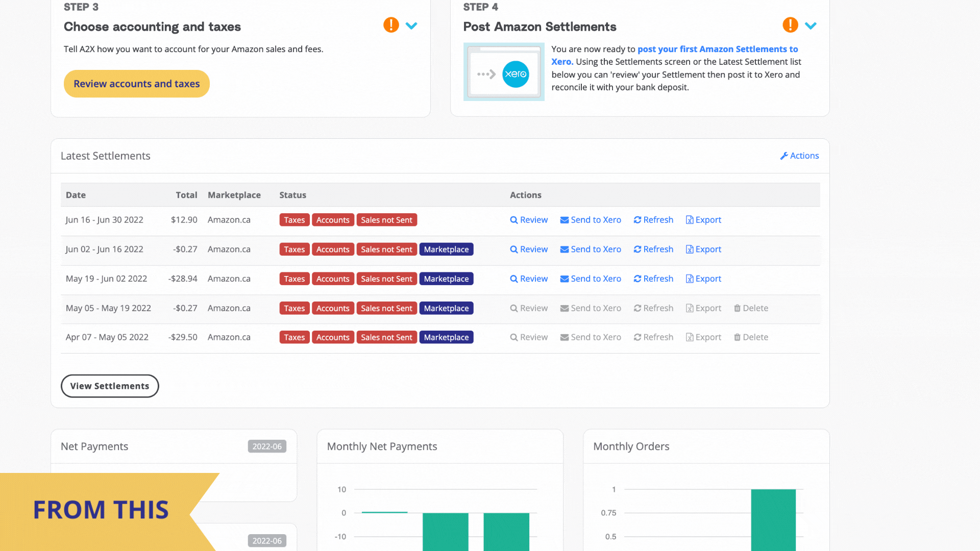
Task: Select the -$29.50 total cell
Action: 183,337
